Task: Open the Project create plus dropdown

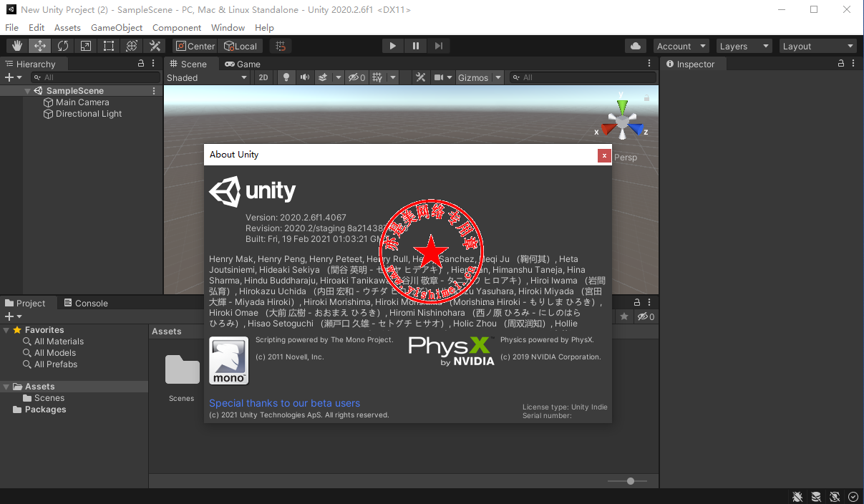Action: pyautogui.click(x=13, y=316)
